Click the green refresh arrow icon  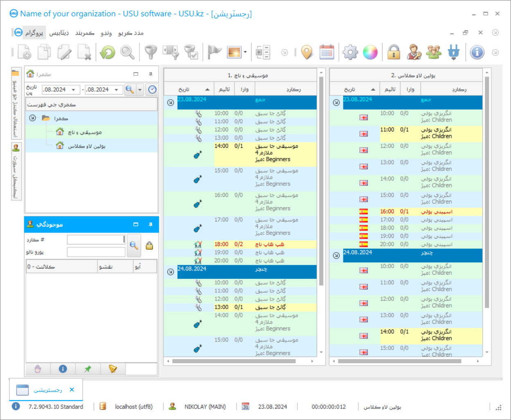click(108, 52)
